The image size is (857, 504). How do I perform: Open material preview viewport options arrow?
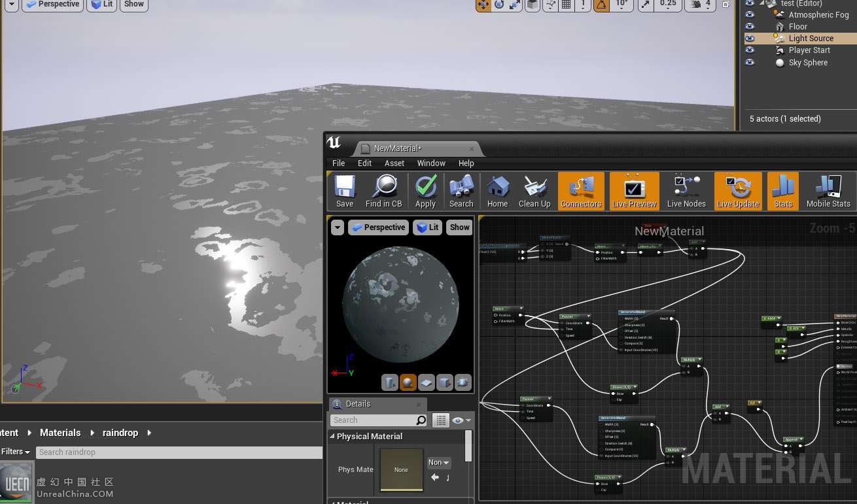pyautogui.click(x=337, y=227)
